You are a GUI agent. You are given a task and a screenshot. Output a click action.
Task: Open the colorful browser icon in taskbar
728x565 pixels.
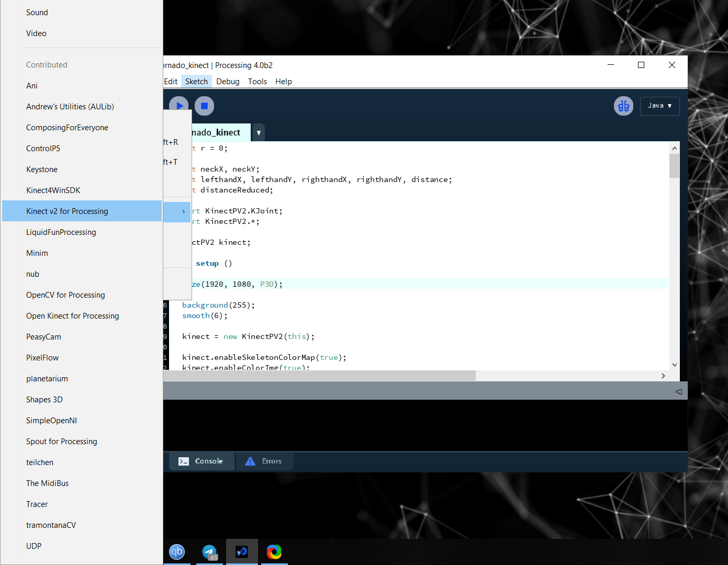[274, 552]
